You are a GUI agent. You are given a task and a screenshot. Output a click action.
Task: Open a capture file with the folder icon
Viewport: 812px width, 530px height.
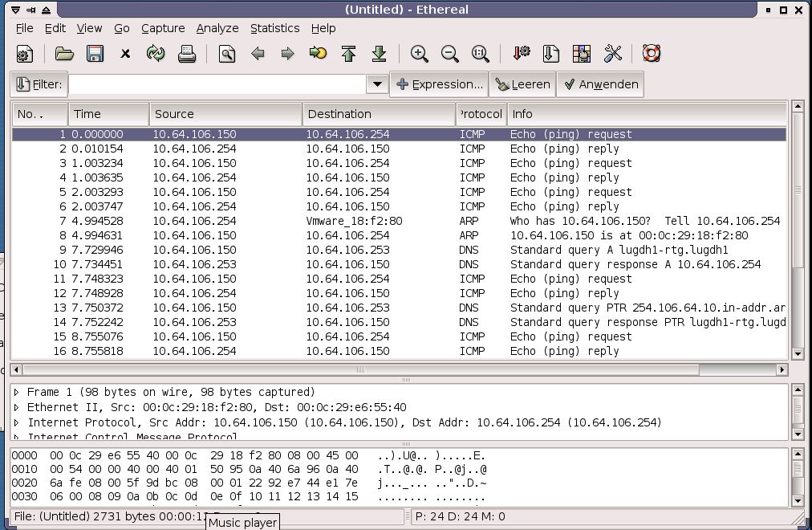click(64, 53)
